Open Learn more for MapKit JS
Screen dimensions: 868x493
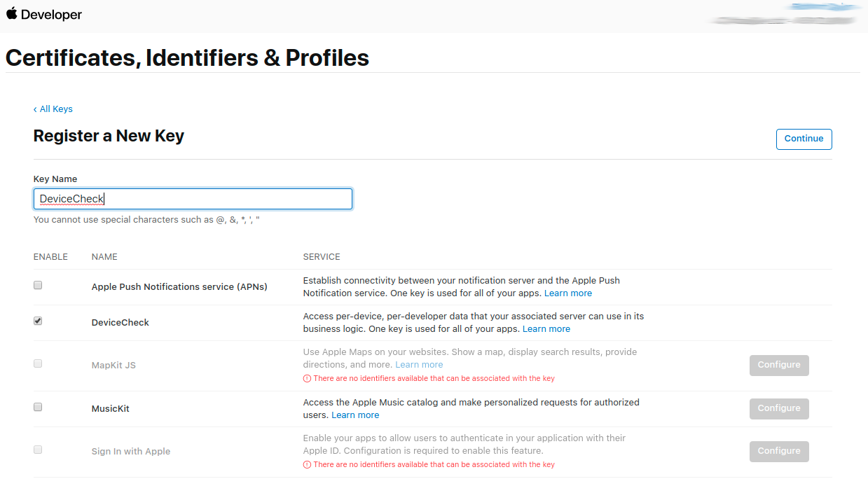tap(418, 364)
